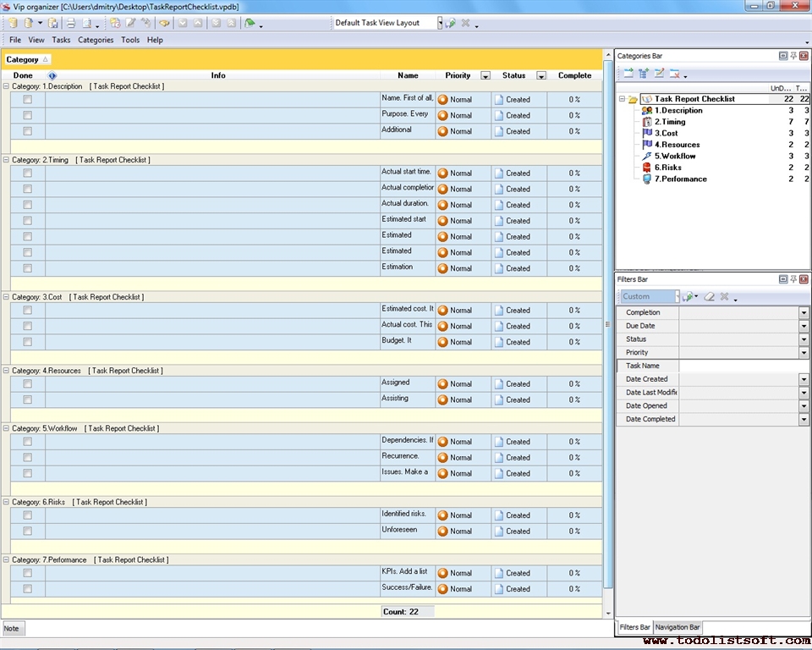
Task: Open the Tasks menu
Action: 61,40
